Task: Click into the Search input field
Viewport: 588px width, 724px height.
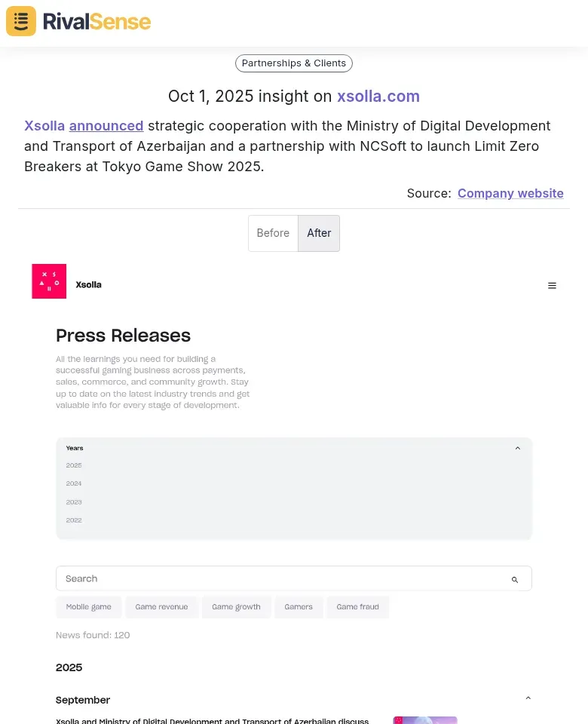Action: 279,578
